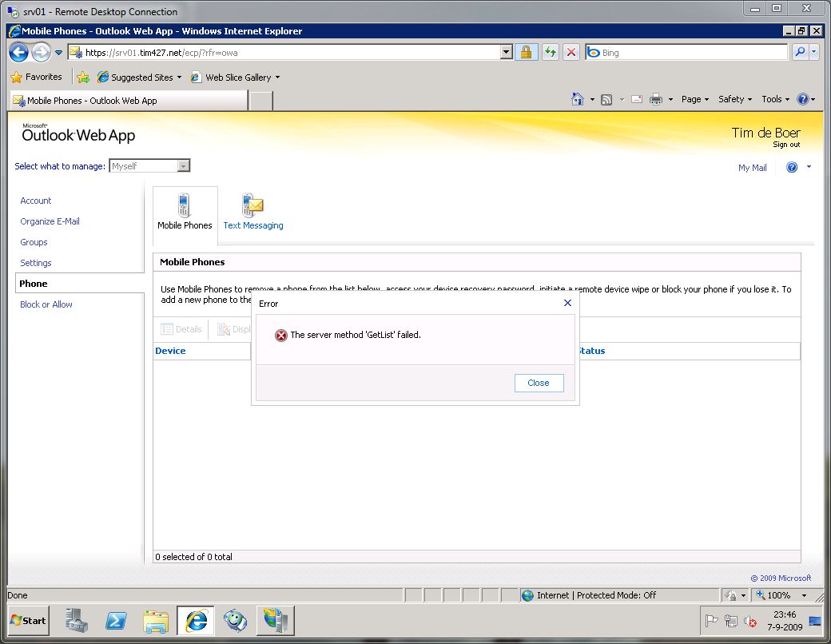
Task: Open Web Slice Gallery dropdown
Action: click(x=235, y=78)
